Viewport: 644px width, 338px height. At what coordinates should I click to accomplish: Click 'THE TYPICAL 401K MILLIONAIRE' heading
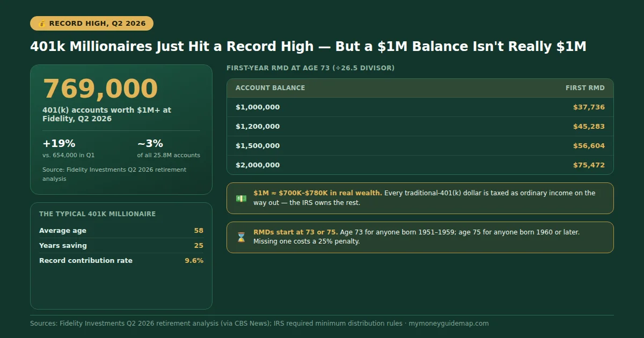point(98,214)
